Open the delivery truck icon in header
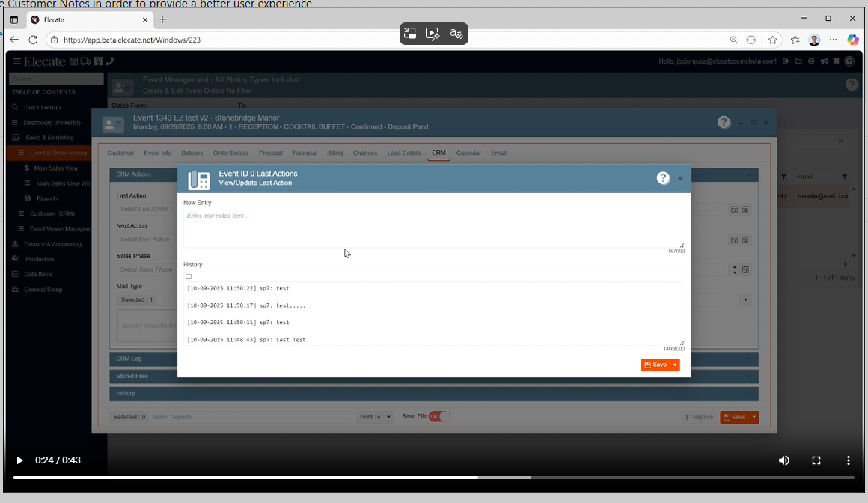The height and width of the screenshot is (503, 868). pyautogui.click(x=85, y=61)
